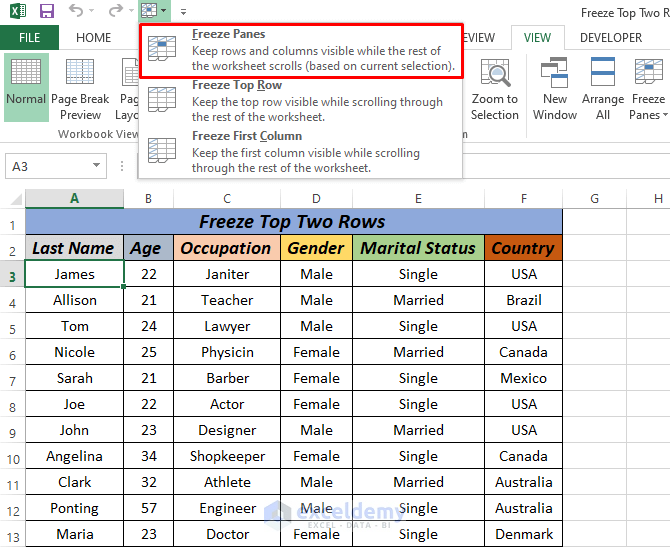Select the 'Lawyer' occupation cell
The width and height of the screenshot is (670, 547).
point(227,326)
